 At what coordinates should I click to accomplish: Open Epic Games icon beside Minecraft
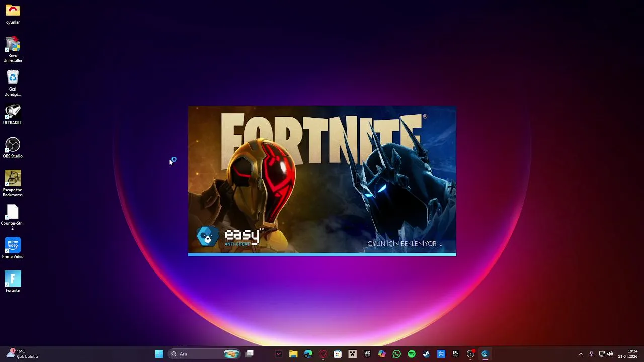(367, 354)
